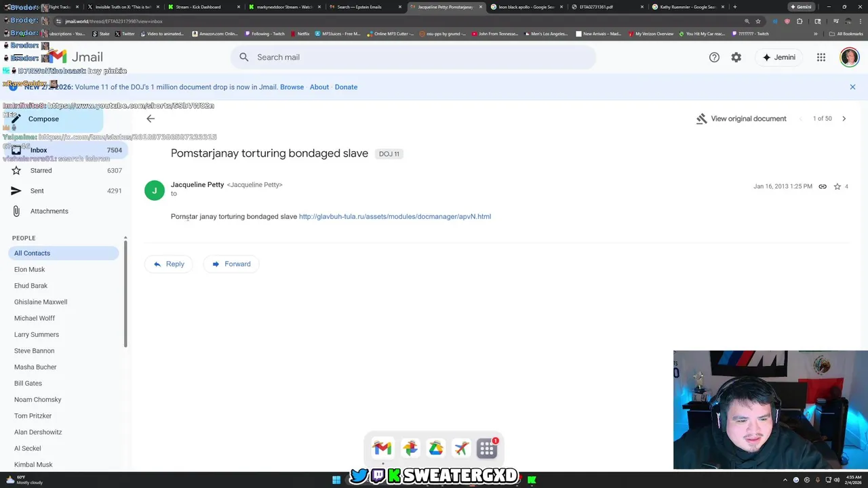Screen dimensions: 868x488
Task: Click the browser address bar
Action: (x=400, y=21)
